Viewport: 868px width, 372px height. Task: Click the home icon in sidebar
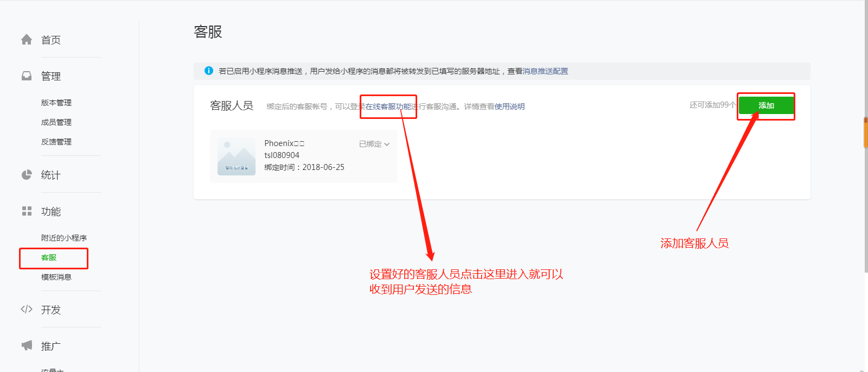point(27,40)
